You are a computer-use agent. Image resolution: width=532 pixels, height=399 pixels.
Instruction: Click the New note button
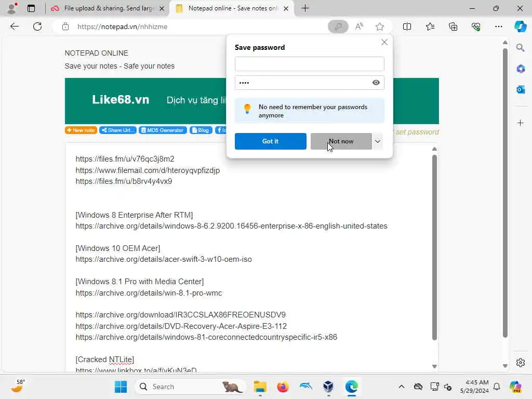pyautogui.click(x=81, y=130)
